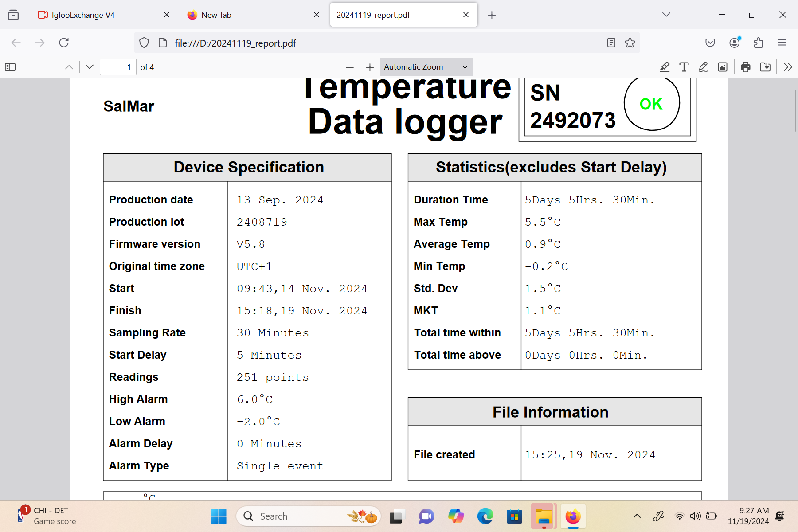
Task: Click the firmware version V5.8
Action: pyautogui.click(x=250, y=244)
